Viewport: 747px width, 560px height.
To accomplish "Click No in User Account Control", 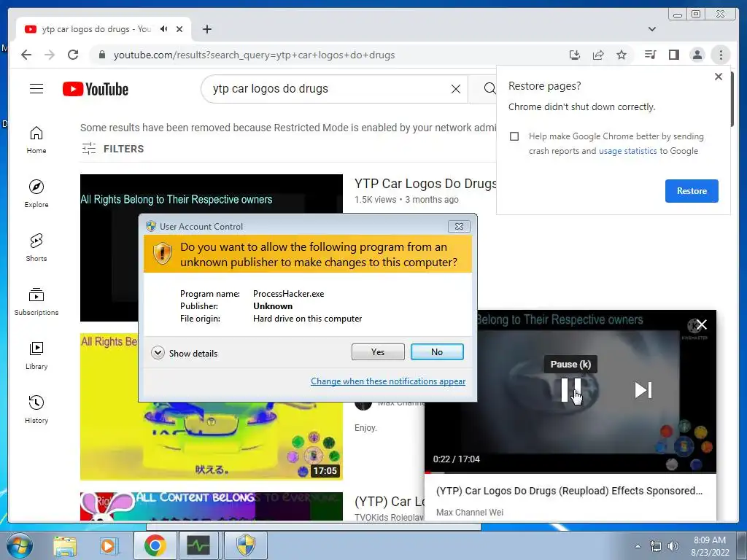I will 437,352.
